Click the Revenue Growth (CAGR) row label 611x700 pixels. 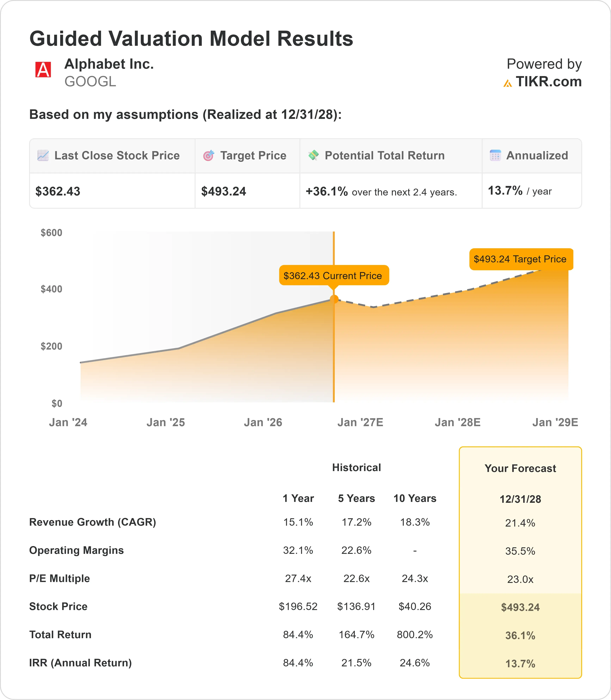pyautogui.click(x=93, y=522)
